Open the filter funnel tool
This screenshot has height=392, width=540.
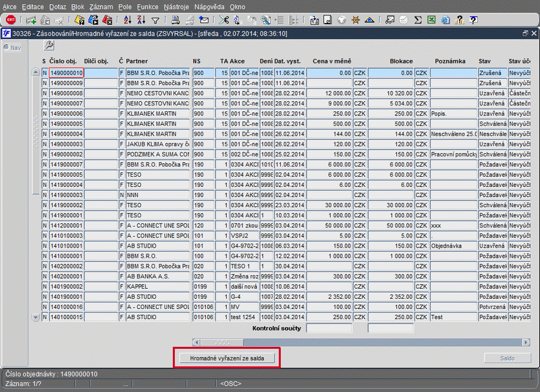(155, 21)
